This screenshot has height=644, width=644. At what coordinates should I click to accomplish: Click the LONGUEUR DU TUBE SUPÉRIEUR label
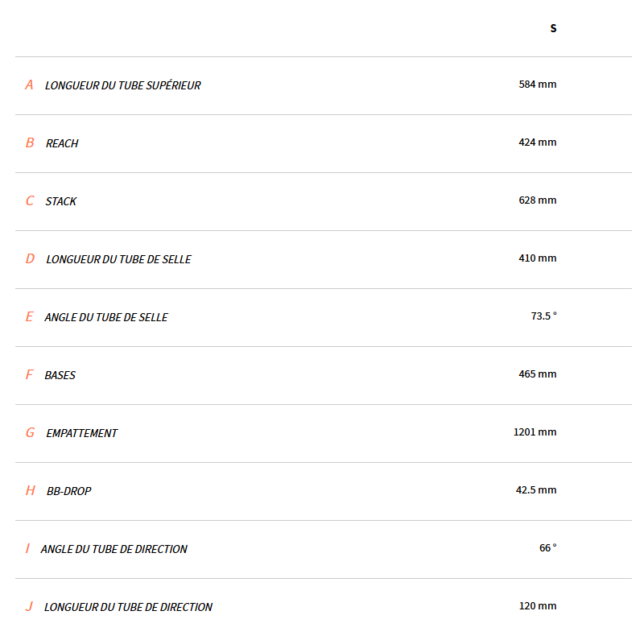pyautogui.click(x=122, y=85)
